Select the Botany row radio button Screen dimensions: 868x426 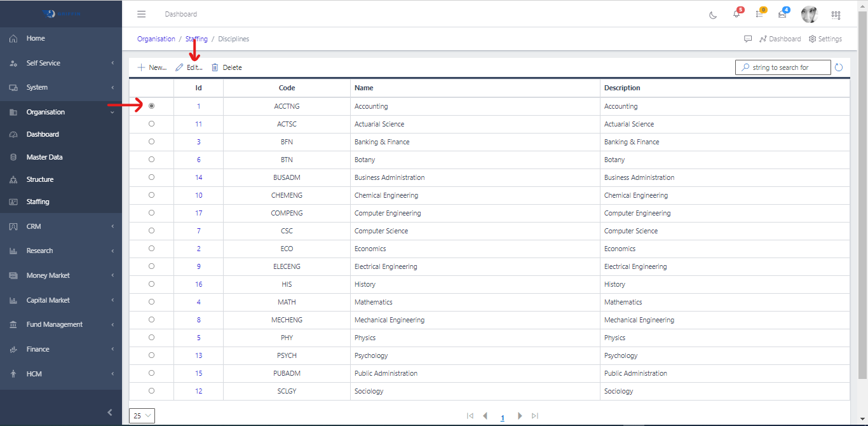coord(151,160)
